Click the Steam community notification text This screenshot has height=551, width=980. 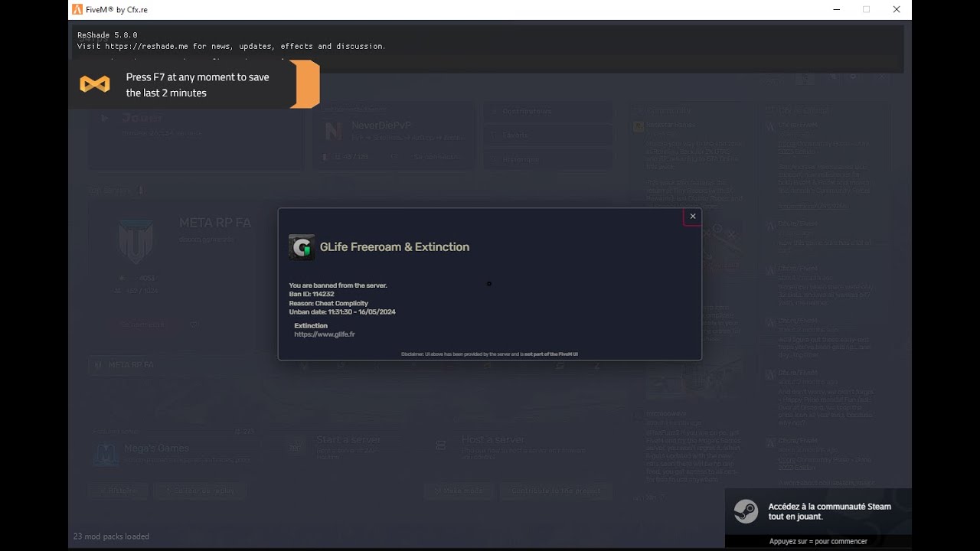830,511
